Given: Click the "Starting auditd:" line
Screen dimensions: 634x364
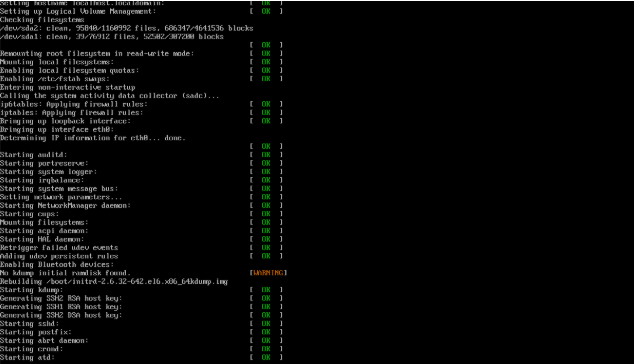Looking at the screenshot, I should (x=34, y=155).
